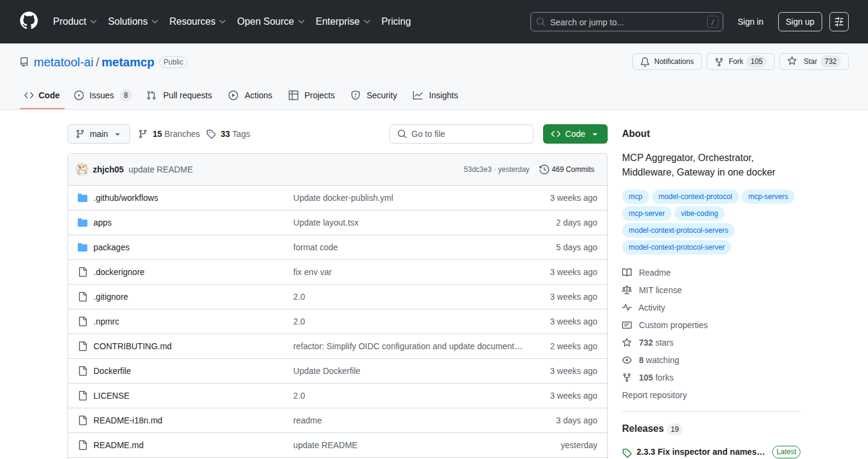Click the repository icon beside metatool-ai
Image resolution: width=868 pixels, height=459 pixels.
(x=24, y=62)
